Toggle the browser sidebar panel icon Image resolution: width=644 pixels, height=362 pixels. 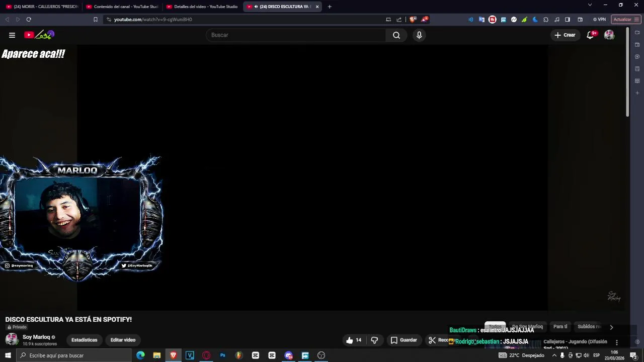tap(568, 20)
